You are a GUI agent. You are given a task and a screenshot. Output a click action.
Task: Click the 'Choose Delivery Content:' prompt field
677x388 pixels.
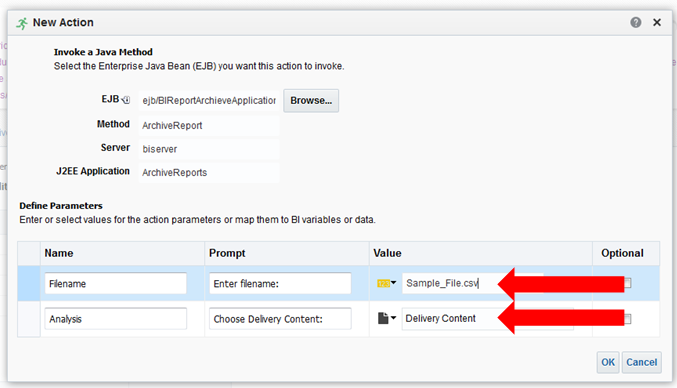[280, 319]
